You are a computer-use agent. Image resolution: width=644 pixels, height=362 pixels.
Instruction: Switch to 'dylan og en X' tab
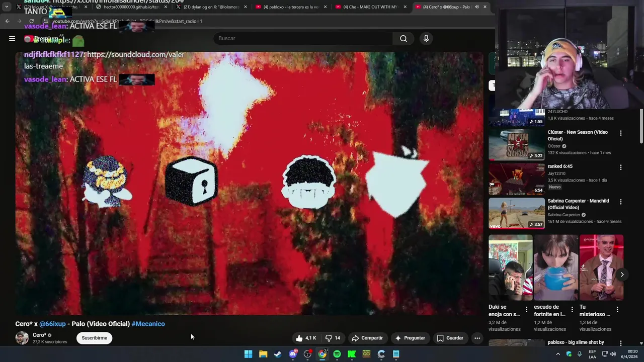(211, 7)
